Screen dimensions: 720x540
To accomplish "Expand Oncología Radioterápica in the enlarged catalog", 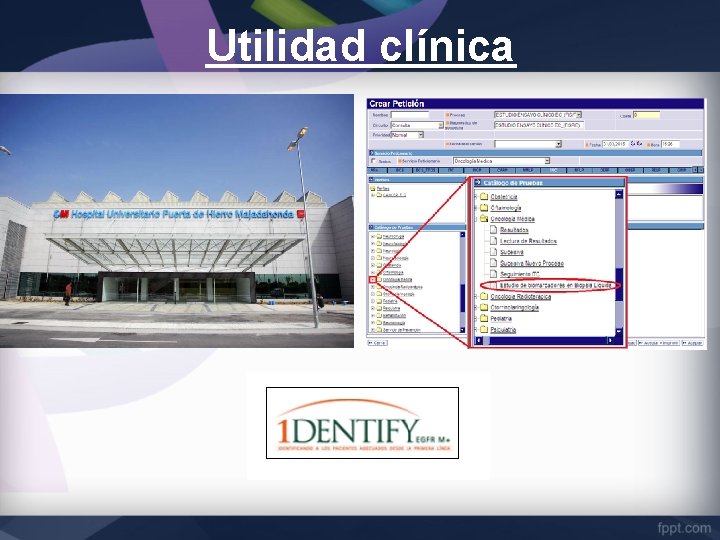I will point(476,297).
